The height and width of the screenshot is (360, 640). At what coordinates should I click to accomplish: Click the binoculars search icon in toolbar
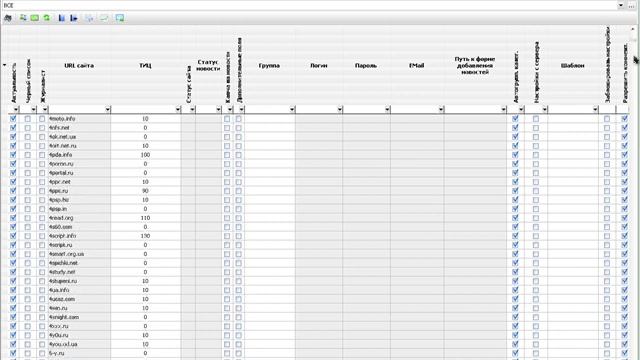point(8,18)
